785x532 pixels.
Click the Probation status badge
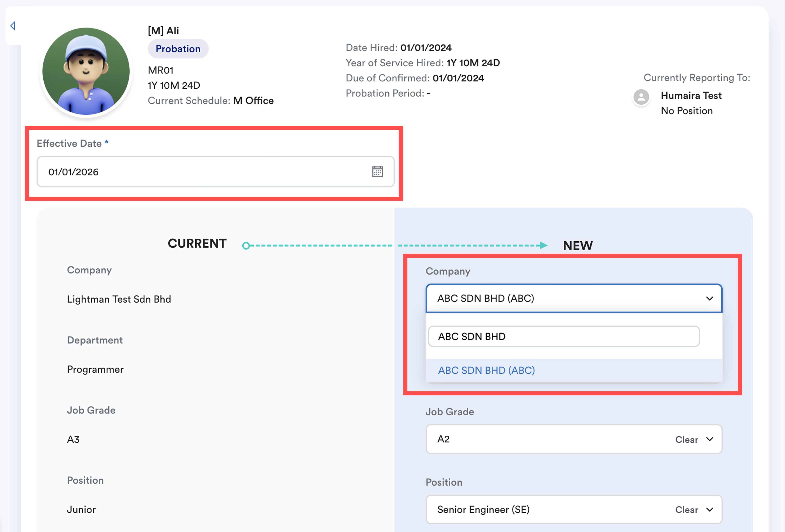pyautogui.click(x=178, y=49)
